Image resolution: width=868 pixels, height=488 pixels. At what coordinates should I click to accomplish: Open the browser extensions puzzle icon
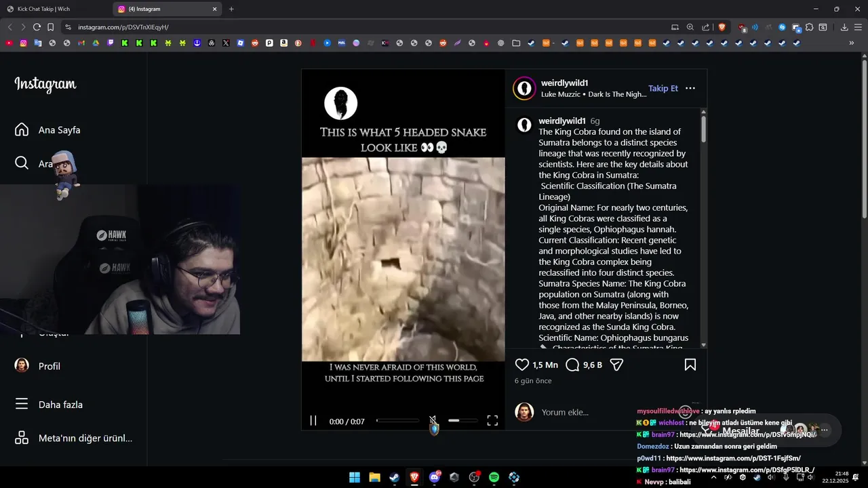coord(810,27)
